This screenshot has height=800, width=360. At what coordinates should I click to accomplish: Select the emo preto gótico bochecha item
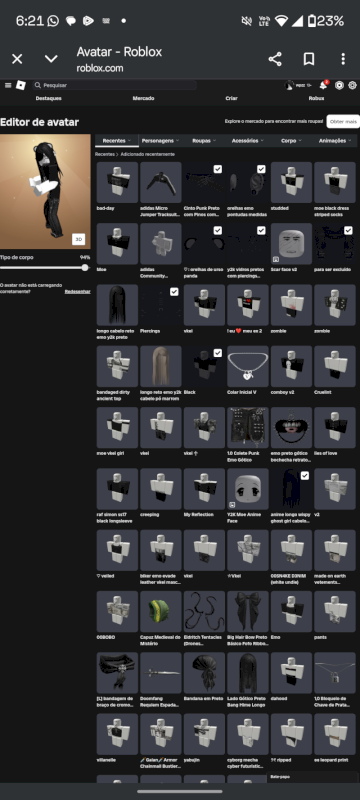click(291, 428)
